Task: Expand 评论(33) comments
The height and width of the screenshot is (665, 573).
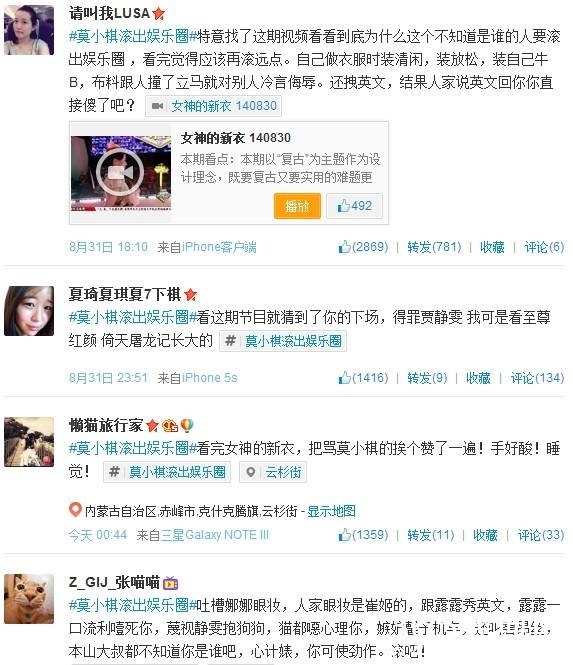Action: pyautogui.click(x=541, y=535)
